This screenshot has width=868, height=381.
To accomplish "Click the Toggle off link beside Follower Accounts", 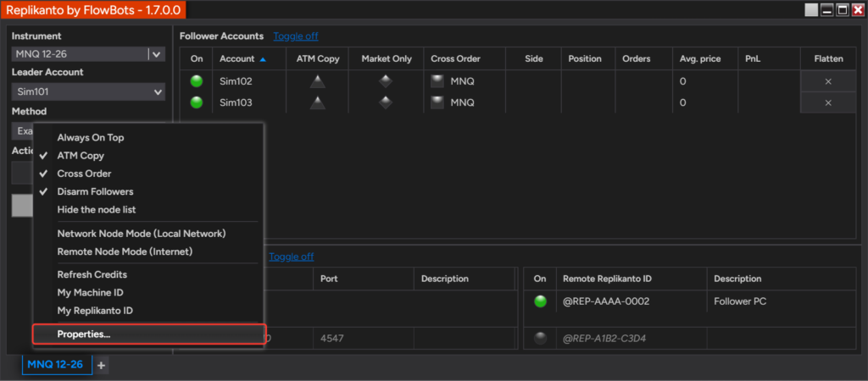I will click(296, 36).
